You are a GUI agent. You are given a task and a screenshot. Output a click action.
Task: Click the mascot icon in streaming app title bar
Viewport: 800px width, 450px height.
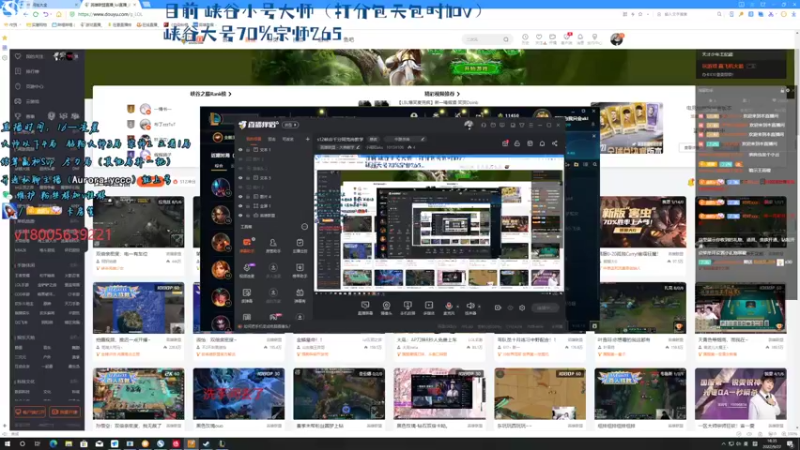(468, 124)
